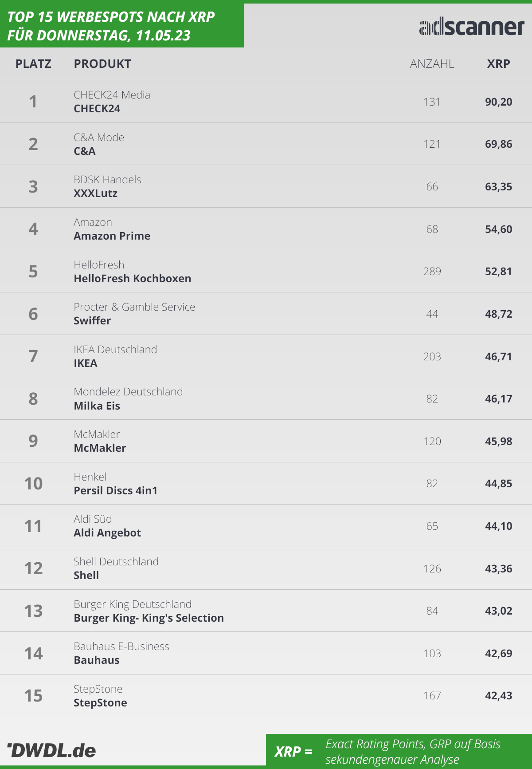The height and width of the screenshot is (769, 532).
Task: Click the DWDL.de logo
Action: 51,750
